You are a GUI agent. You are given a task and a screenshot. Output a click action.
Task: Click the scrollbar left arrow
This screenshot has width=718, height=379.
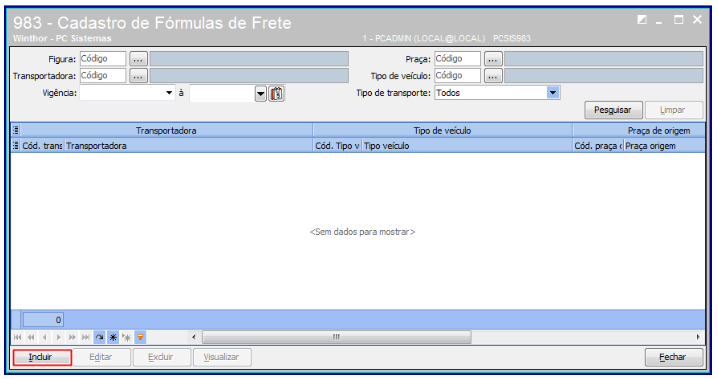[194, 337]
